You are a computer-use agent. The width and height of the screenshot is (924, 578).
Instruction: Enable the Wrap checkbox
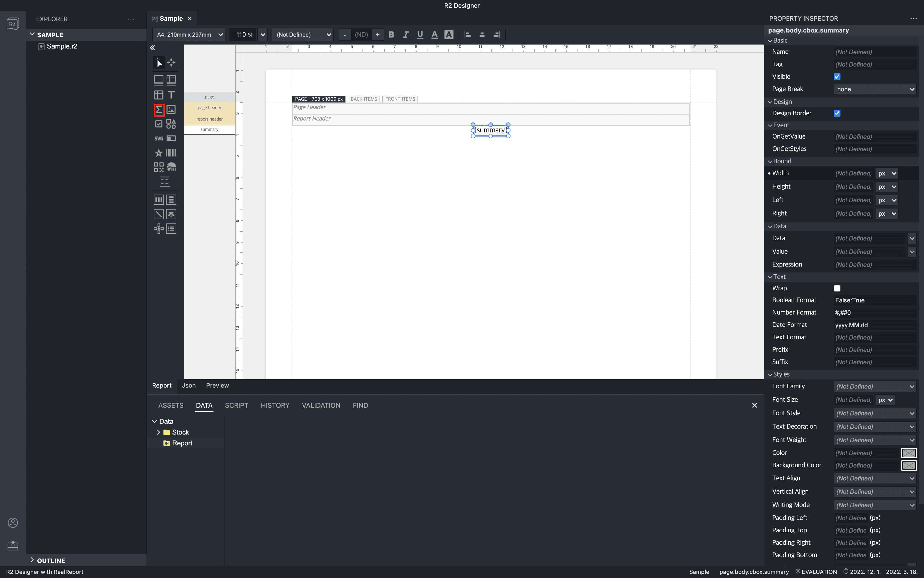(x=837, y=288)
